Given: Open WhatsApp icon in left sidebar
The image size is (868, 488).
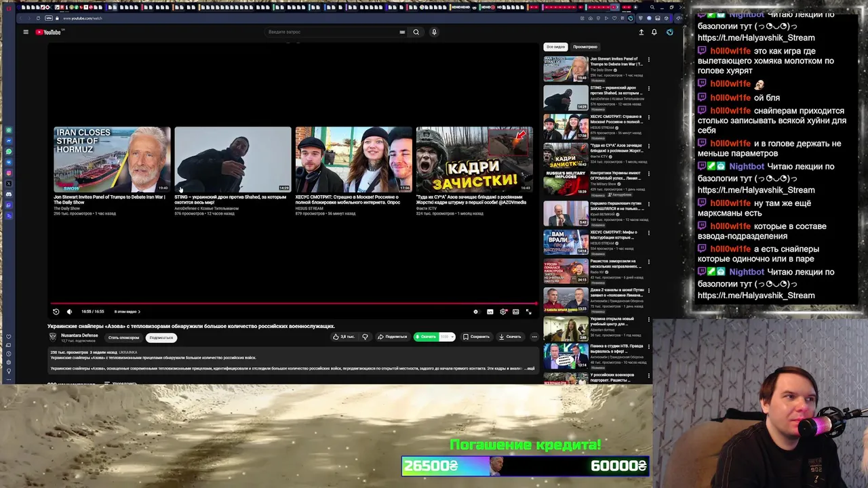Looking at the screenshot, I should click(9, 151).
